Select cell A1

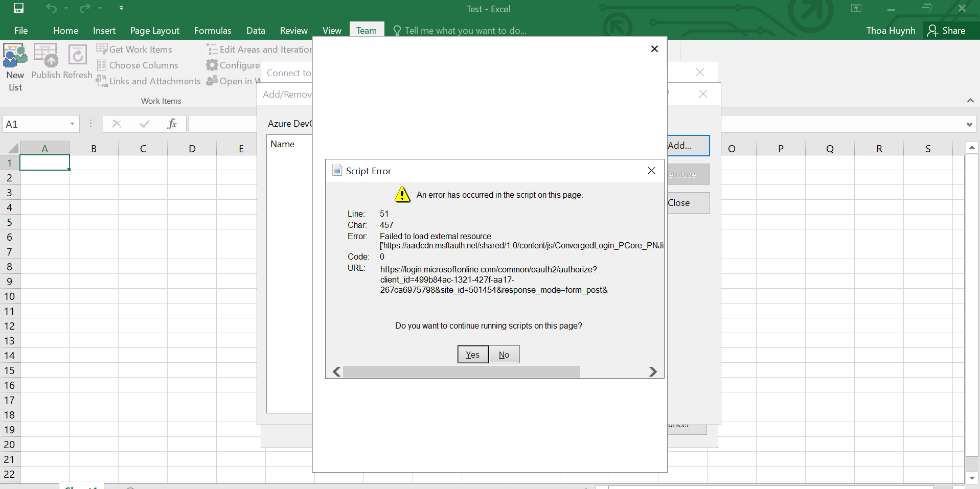[44, 163]
